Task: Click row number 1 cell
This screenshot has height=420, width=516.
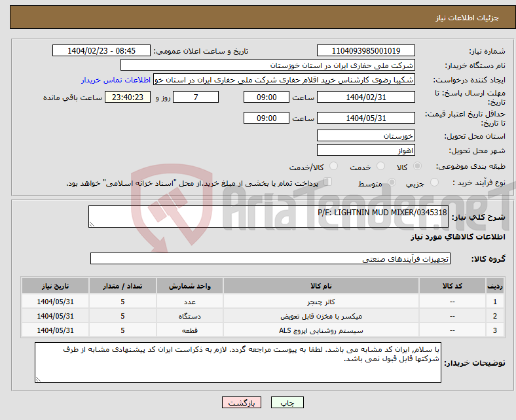Action: [x=495, y=302]
